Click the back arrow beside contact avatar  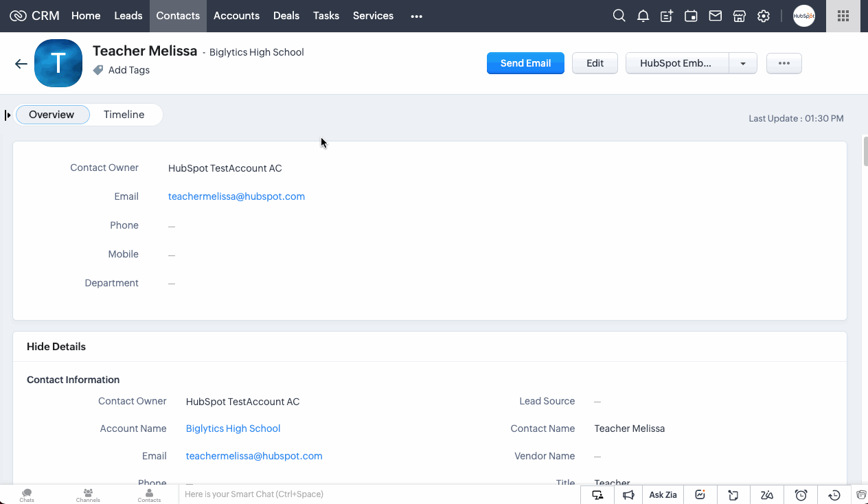tap(21, 64)
